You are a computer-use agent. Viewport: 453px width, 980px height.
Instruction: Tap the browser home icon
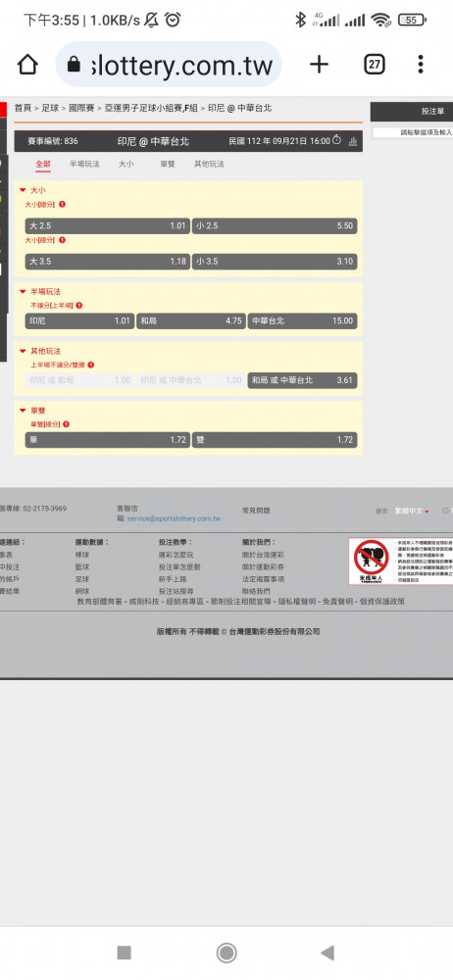(26, 65)
